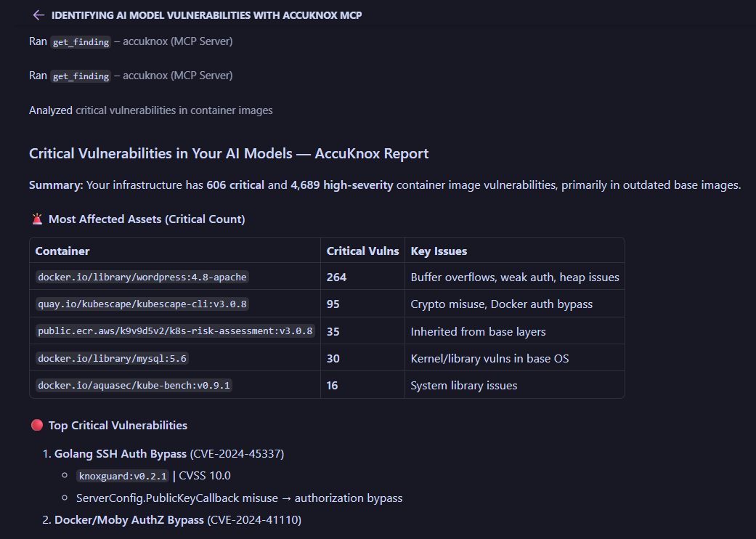Select the second get_finding code chip
This screenshot has width=756, height=539.
tap(80, 76)
